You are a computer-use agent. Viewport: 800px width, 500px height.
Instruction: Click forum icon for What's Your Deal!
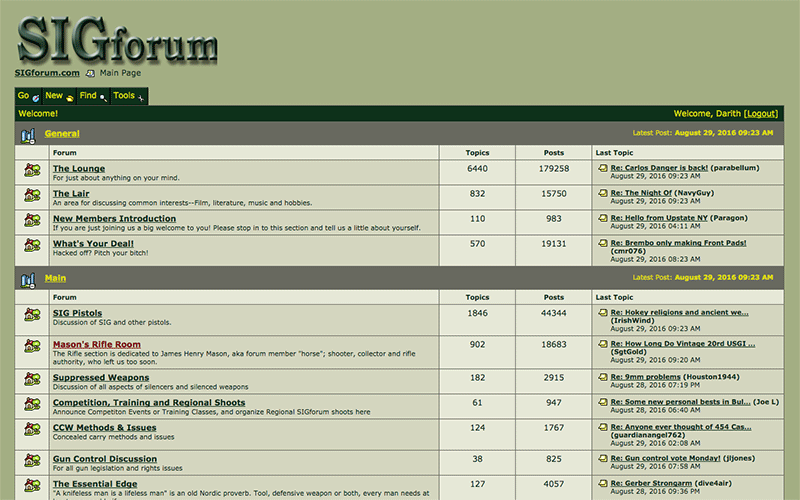[32, 245]
